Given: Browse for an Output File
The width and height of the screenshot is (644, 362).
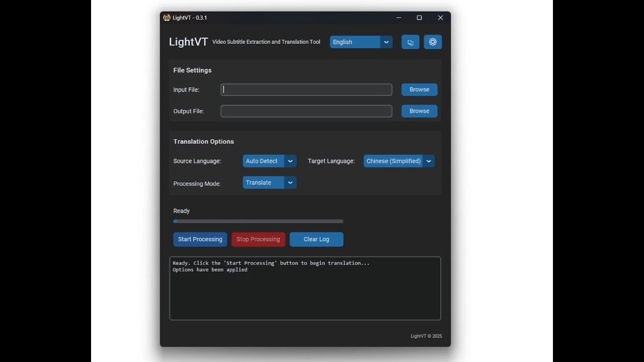Looking at the screenshot, I should click(x=419, y=111).
